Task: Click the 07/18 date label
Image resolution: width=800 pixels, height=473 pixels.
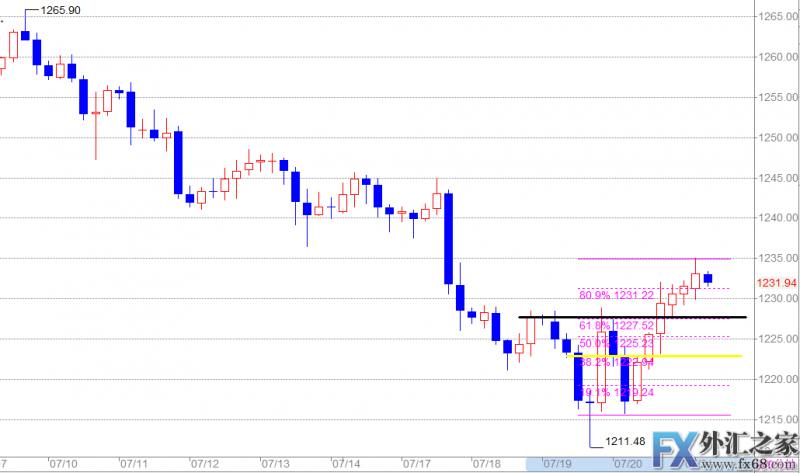Action: pyautogui.click(x=487, y=464)
